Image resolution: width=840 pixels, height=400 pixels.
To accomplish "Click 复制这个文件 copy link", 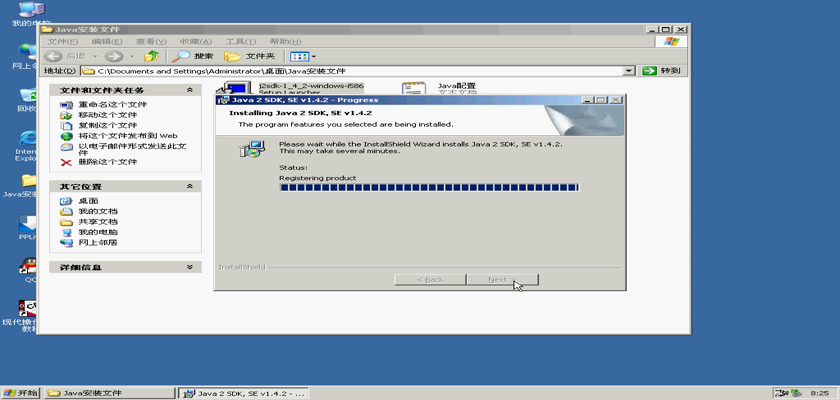I will (x=108, y=125).
